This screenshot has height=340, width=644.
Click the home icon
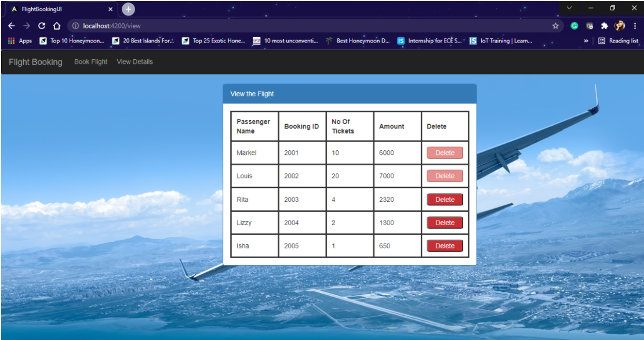(57, 26)
